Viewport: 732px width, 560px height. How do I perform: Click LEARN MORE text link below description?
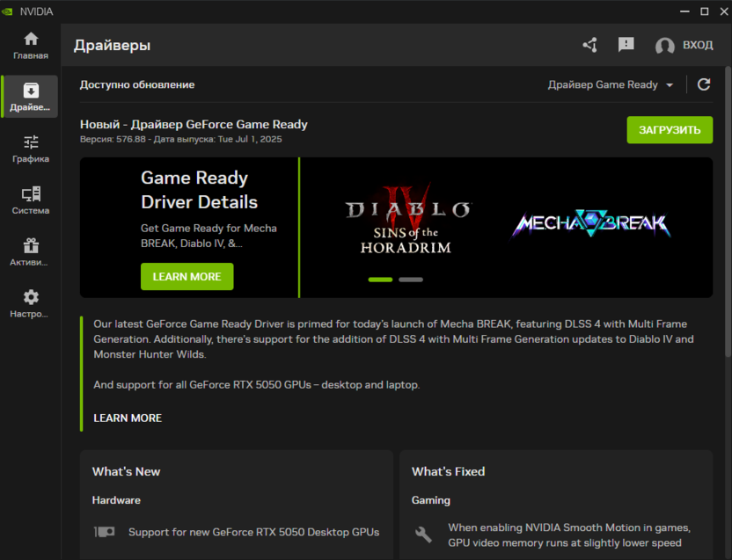128,418
